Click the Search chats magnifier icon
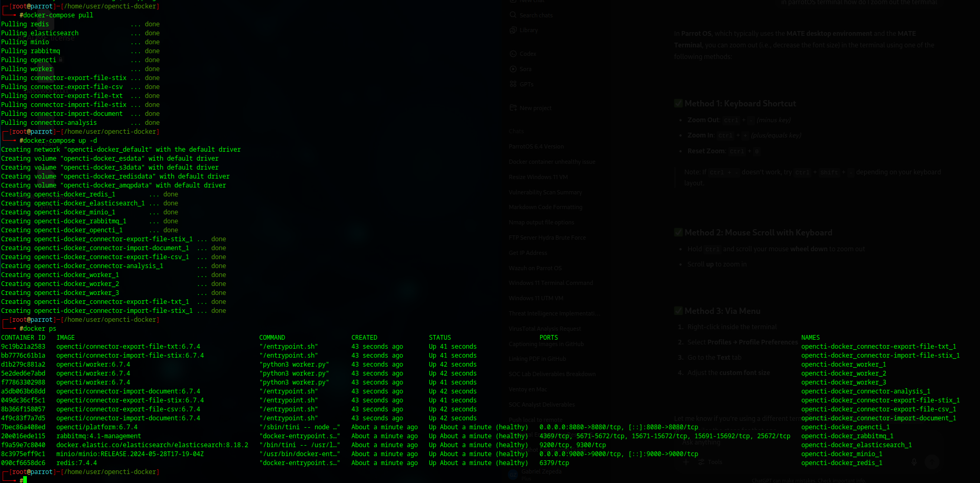The height and width of the screenshot is (483, 980). (512, 15)
